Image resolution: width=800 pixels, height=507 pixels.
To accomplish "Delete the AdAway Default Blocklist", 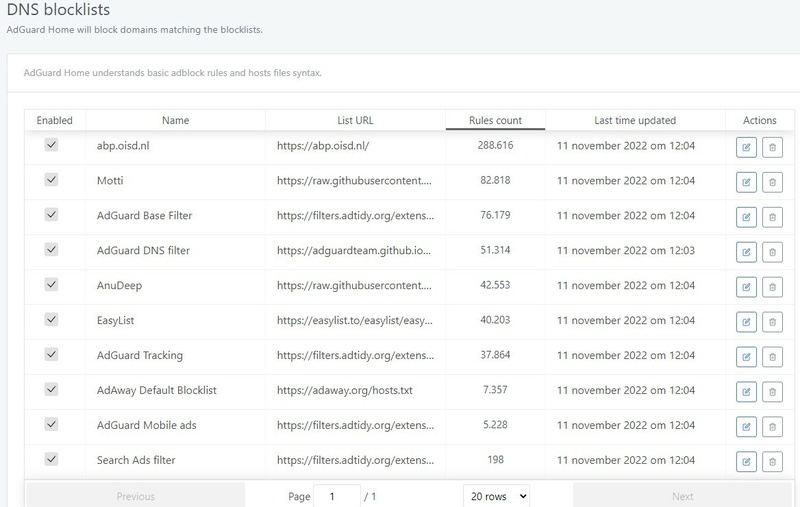I will coord(772,392).
